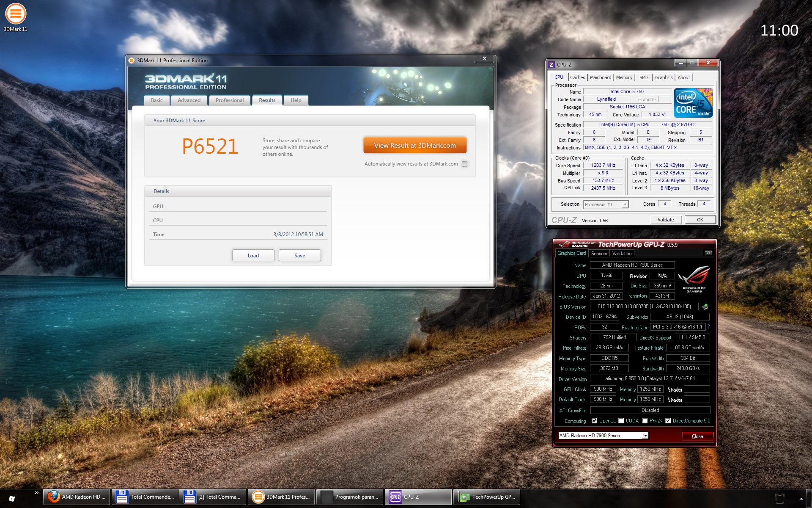812x508 pixels.
Task: Click the action center tray icon
Action: pos(779,499)
